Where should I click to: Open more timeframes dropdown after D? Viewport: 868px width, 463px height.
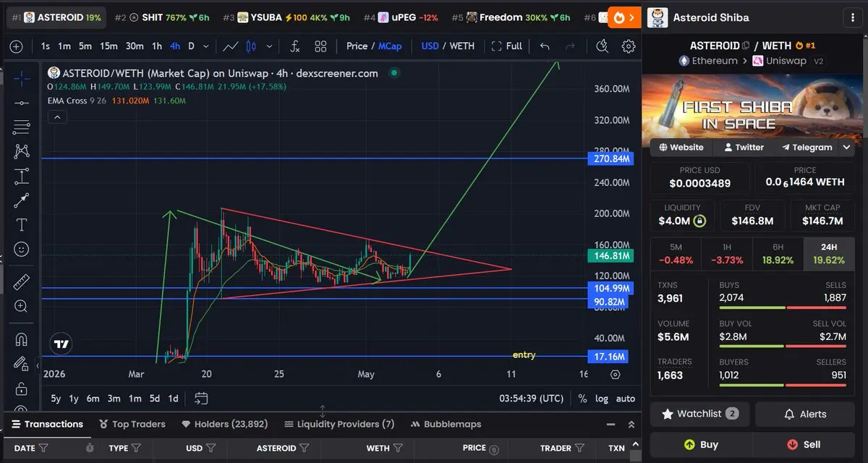click(x=206, y=46)
